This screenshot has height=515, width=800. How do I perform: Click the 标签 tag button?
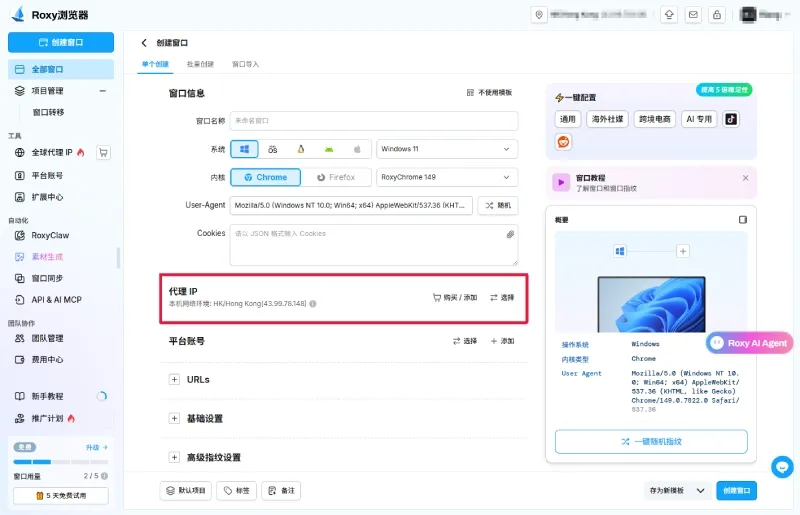[236, 491]
